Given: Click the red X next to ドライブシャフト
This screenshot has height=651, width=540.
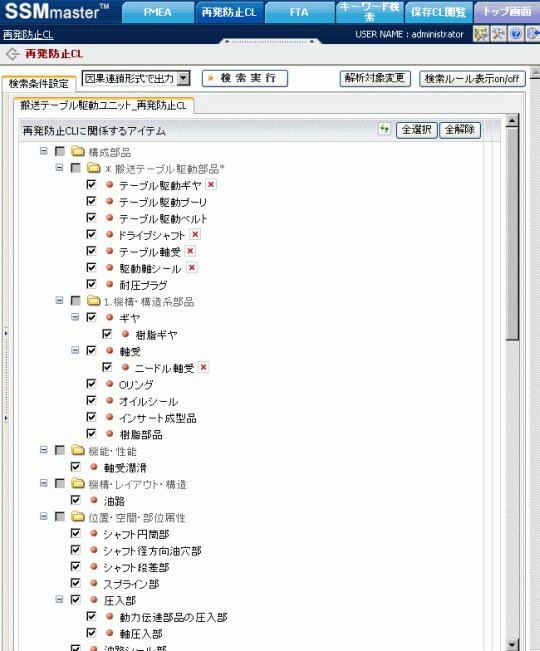Looking at the screenshot, I should (195, 235).
